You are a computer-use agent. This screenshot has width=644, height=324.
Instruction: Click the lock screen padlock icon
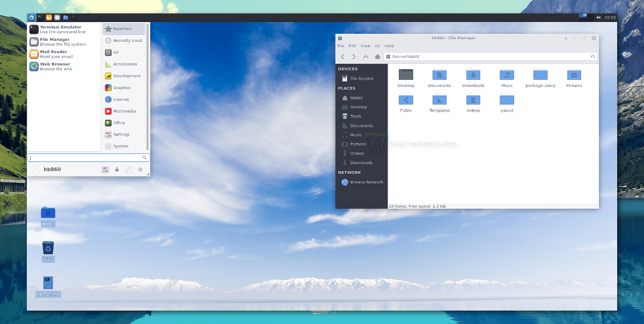117,169
